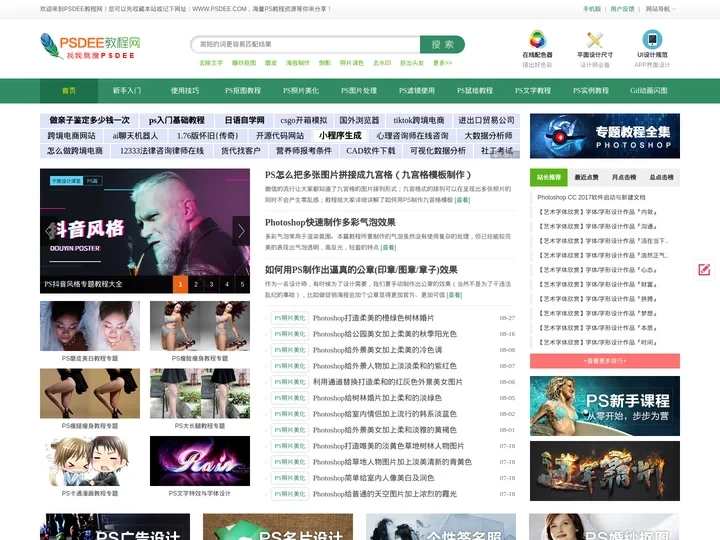
Task: Open the 公章(印章/图章/章子)效果 article headline
Action: (x=361, y=270)
